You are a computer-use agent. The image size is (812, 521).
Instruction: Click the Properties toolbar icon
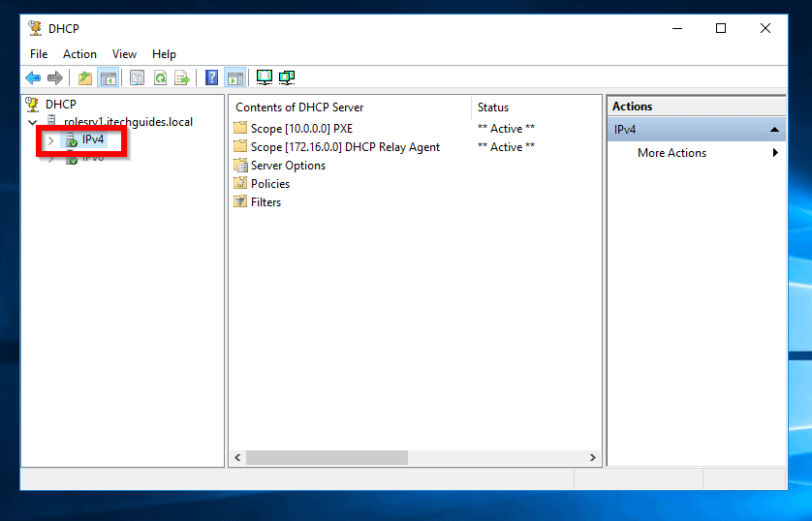click(x=137, y=78)
